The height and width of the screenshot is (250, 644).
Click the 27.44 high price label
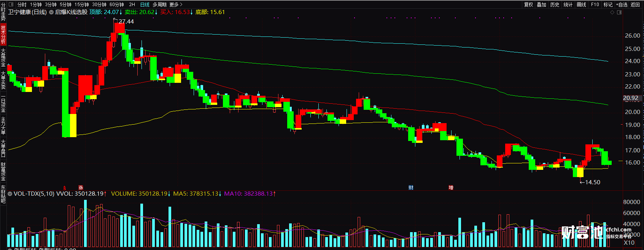tap(126, 22)
